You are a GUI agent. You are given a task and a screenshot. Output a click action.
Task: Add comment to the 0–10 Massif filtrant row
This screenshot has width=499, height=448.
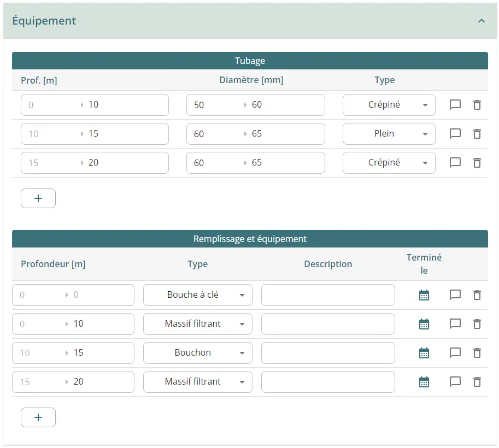pos(455,324)
